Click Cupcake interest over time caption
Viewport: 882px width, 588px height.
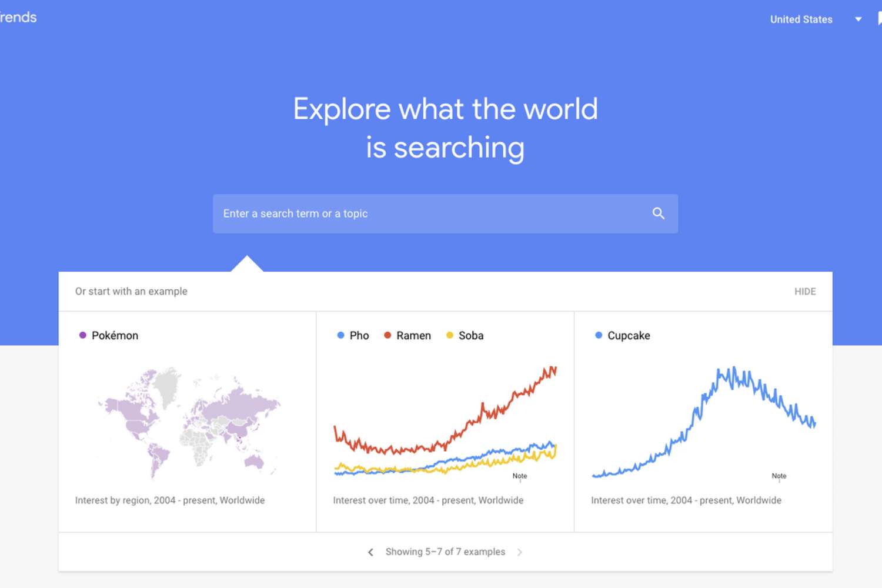686,500
